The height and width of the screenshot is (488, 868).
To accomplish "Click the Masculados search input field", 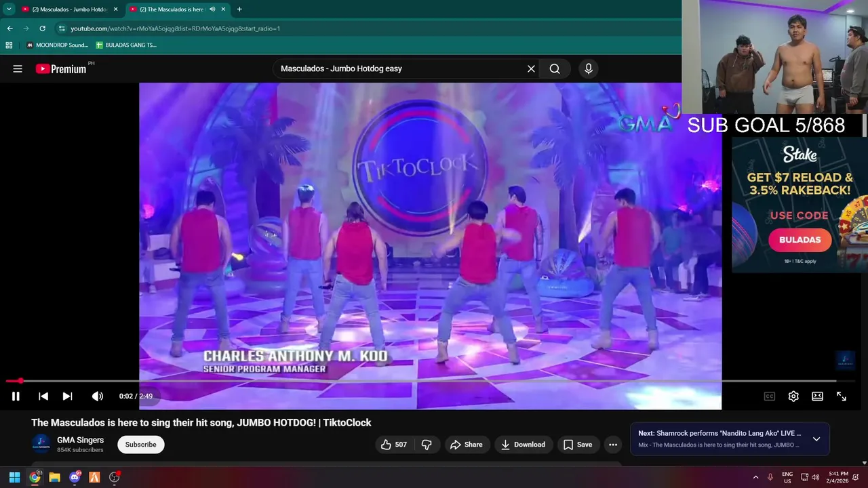I will click(x=400, y=68).
